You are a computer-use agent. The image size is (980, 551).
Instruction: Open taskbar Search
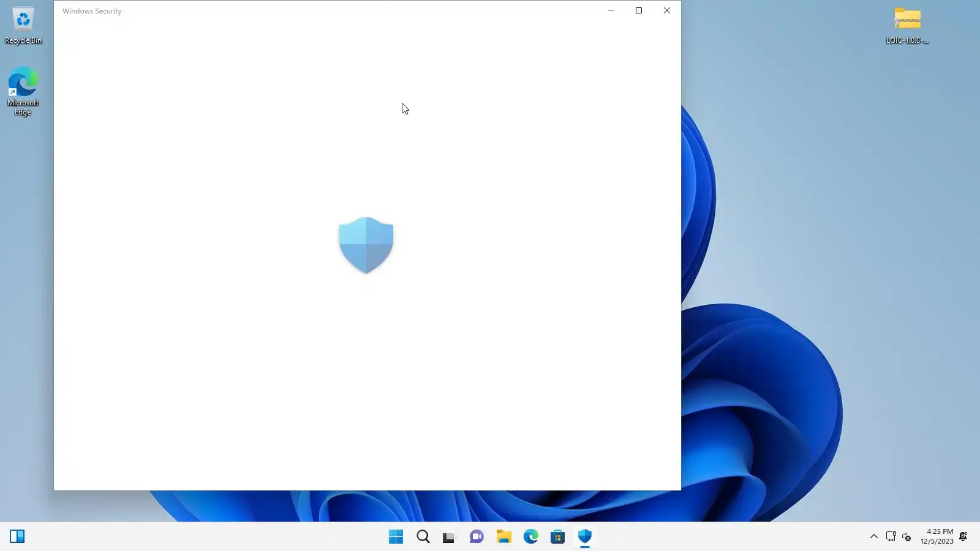(x=423, y=537)
